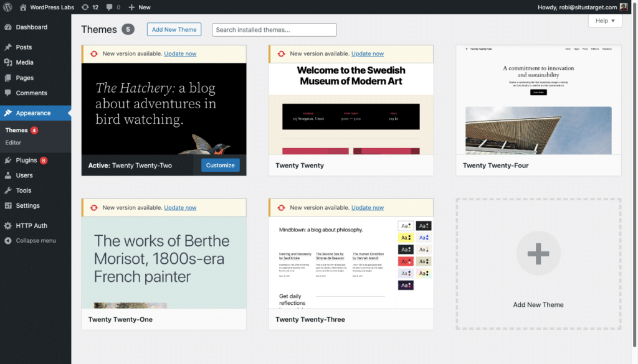Image resolution: width=638 pixels, height=364 pixels.
Task: Click the page scrollbar on right edge
Action: (x=634, y=175)
